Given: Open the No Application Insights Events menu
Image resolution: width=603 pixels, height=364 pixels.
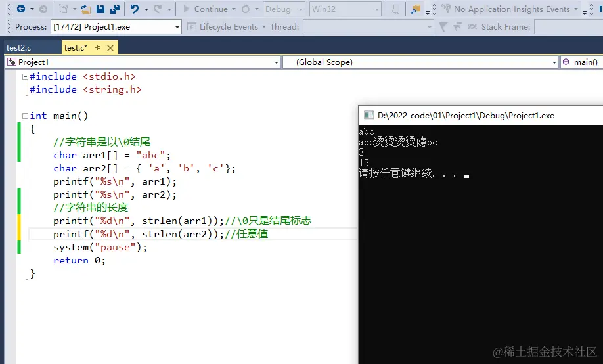Looking at the screenshot, I should click(516, 9).
